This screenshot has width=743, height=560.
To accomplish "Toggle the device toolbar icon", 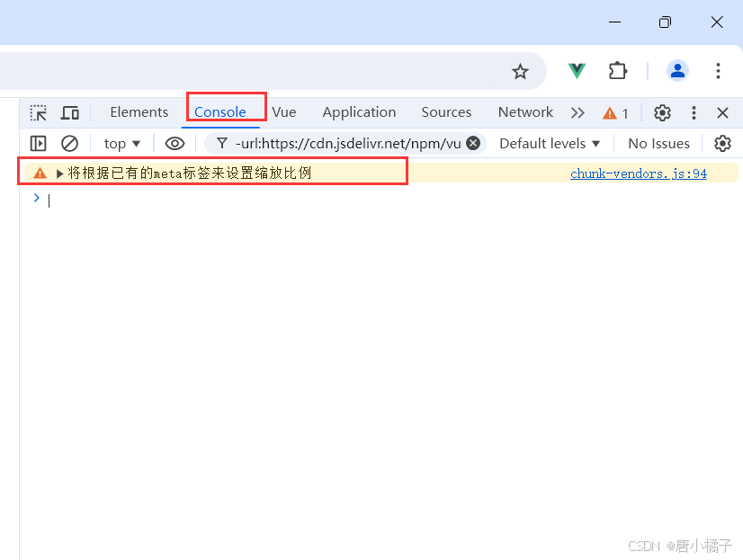I will (x=70, y=113).
